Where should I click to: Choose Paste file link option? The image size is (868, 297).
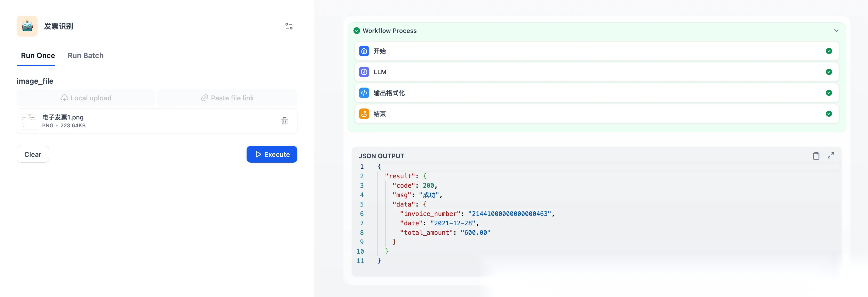point(227,98)
